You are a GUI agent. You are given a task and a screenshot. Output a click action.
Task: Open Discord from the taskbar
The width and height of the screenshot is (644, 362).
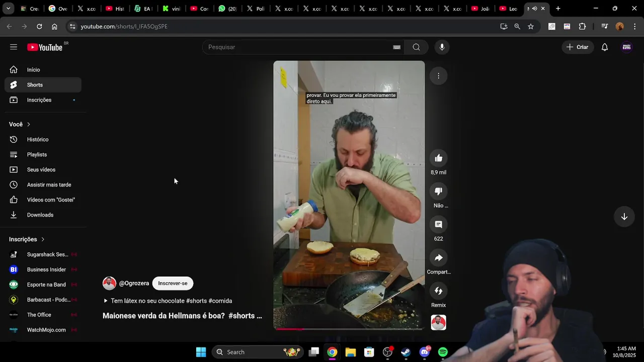tap(424, 352)
